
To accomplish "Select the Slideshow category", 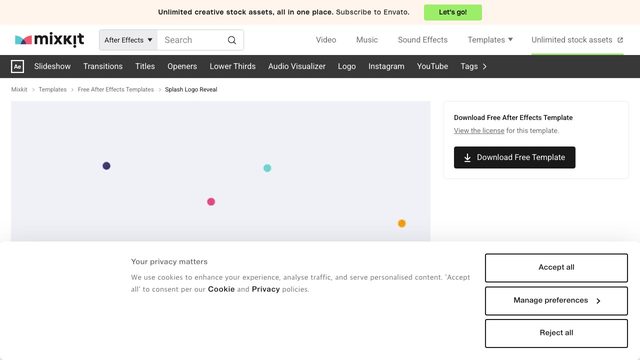I will pos(52,66).
